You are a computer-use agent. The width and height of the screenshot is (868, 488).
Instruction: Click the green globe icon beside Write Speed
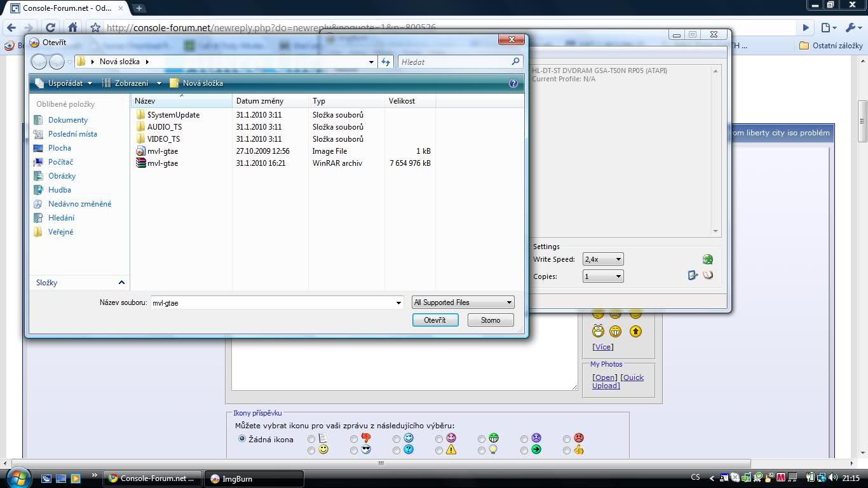coord(707,259)
